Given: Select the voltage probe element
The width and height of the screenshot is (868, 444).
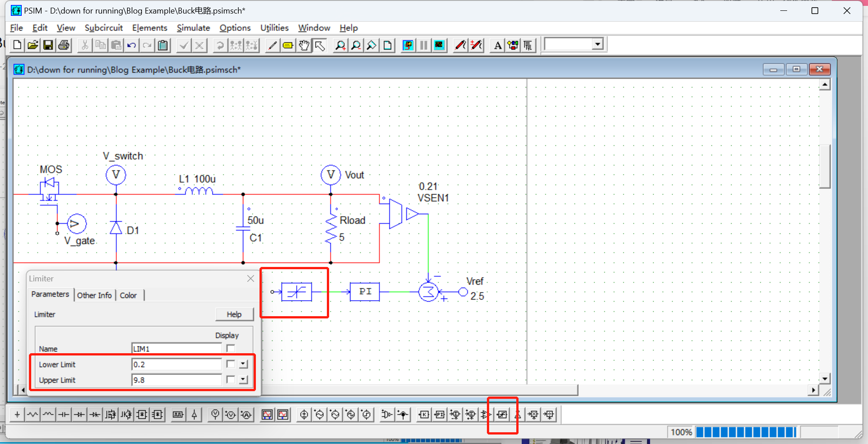Looking at the screenshot, I should coord(215,414).
